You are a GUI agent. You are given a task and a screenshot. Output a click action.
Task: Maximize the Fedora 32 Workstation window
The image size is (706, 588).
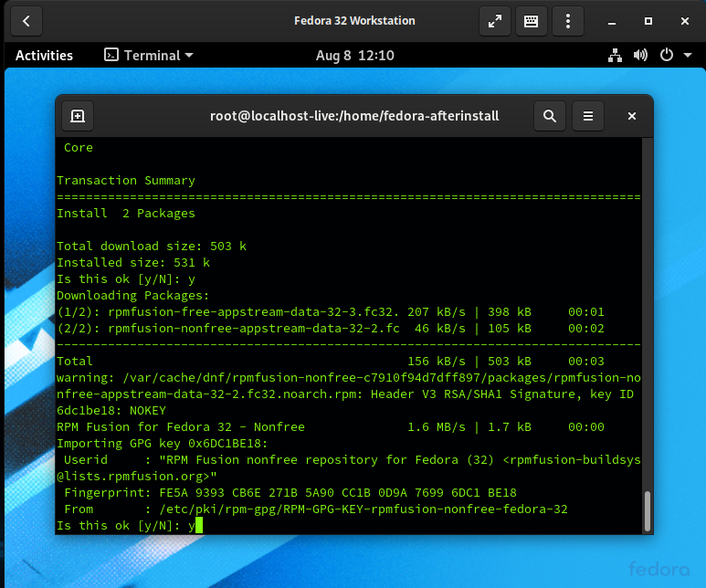pos(648,21)
